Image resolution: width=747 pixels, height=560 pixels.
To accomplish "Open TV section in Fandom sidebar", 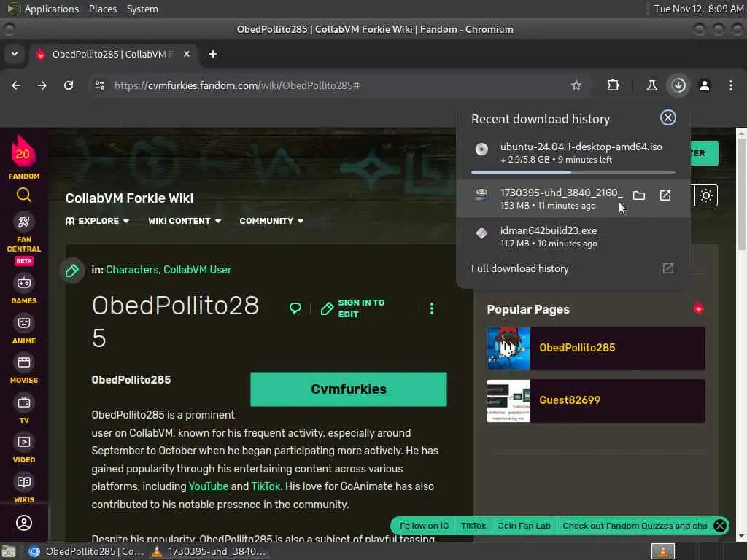I will (24, 409).
